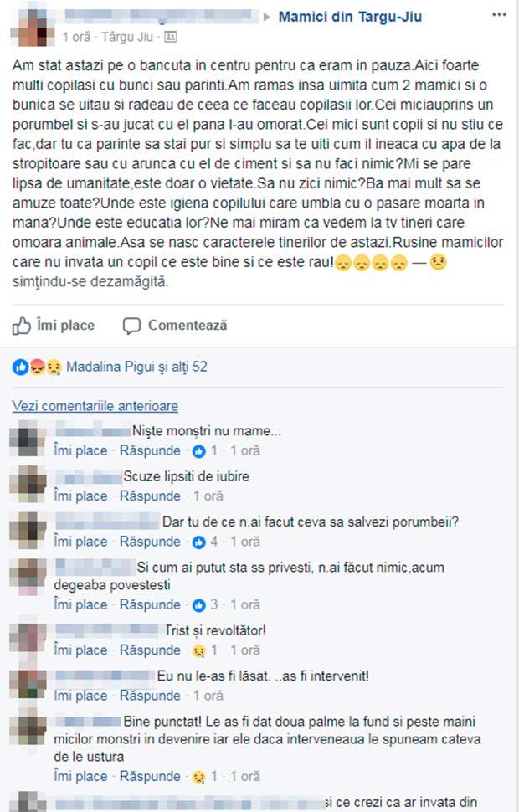Click the thumbs-up Îmi place icon
The height and width of the screenshot is (812, 519).
point(21,326)
